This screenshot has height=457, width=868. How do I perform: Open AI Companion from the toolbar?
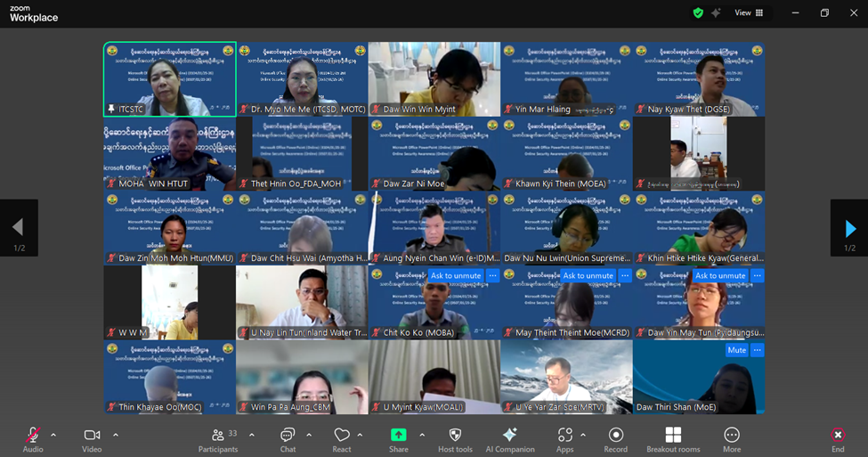509,436
